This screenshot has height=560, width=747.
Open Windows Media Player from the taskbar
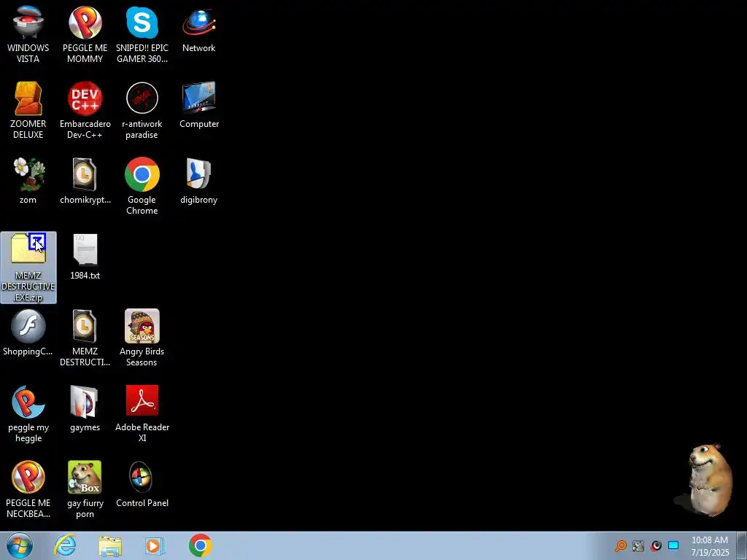154,545
